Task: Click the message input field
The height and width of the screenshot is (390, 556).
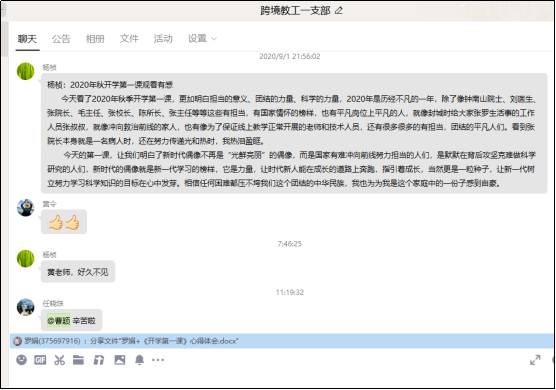Action: click(280, 378)
